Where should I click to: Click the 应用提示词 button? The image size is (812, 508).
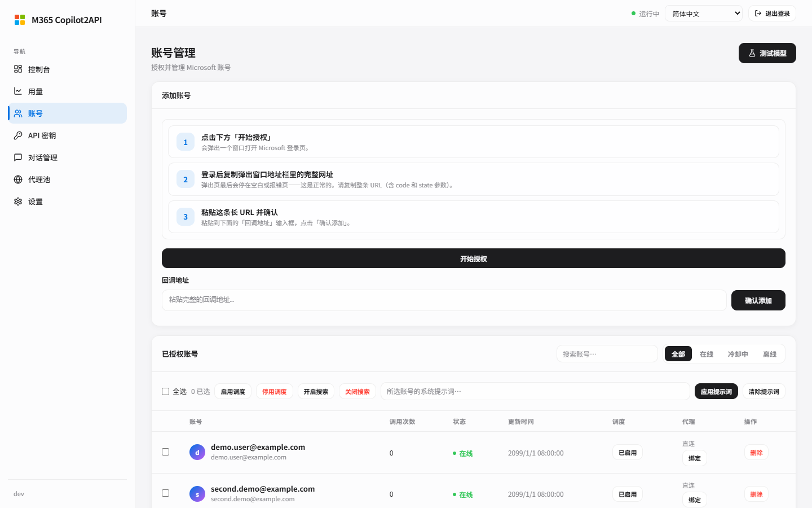pyautogui.click(x=716, y=391)
